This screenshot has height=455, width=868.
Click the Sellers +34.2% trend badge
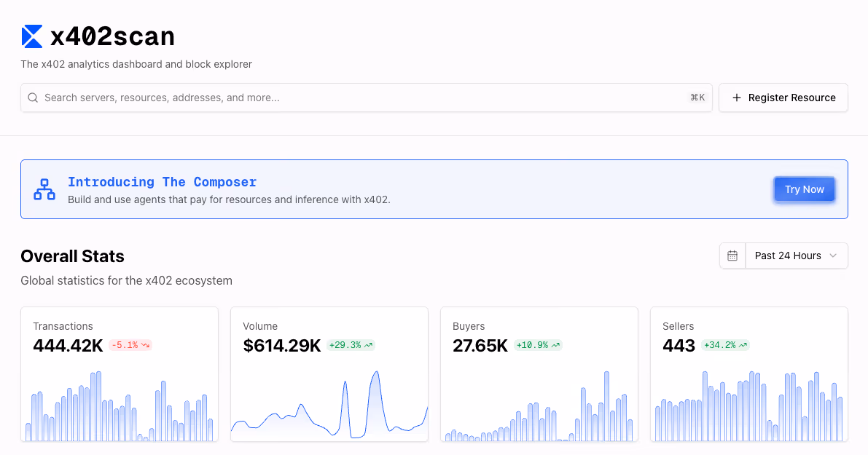click(x=725, y=345)
